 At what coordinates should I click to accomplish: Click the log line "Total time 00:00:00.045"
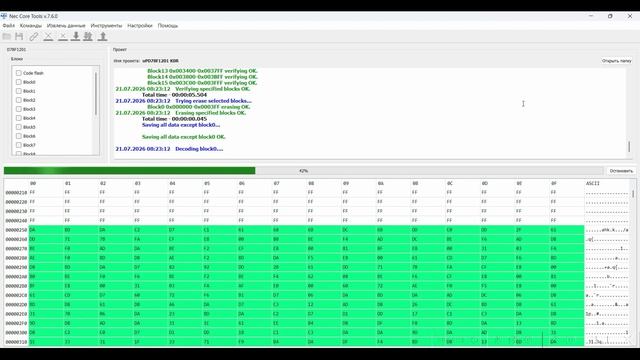tap(174, 119)
